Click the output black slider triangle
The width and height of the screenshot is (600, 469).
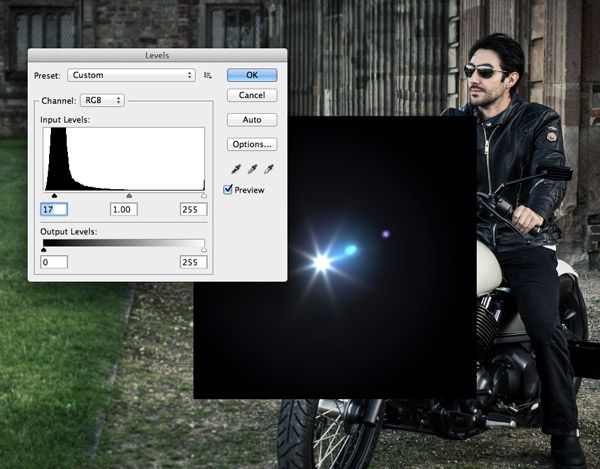43,250
